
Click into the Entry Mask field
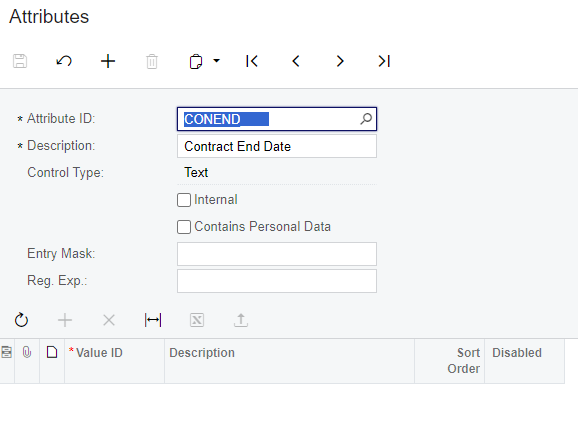pyautogui.click(x=277, y=254)
